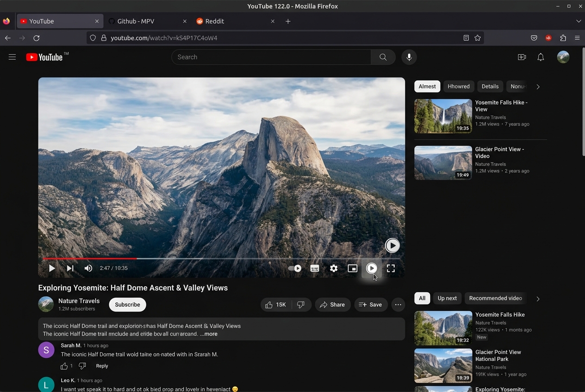Mute the video volume
This screenshot has height=392, width=585.
coord(88,268)
